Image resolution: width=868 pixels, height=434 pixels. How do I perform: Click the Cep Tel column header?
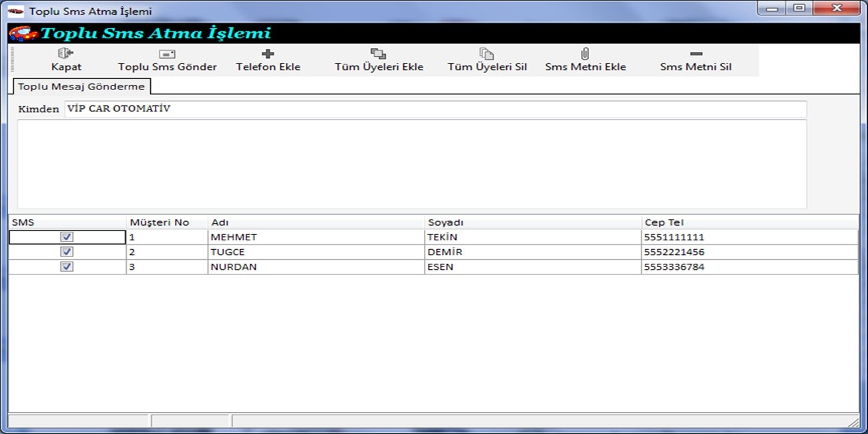(x=664, y=222)
